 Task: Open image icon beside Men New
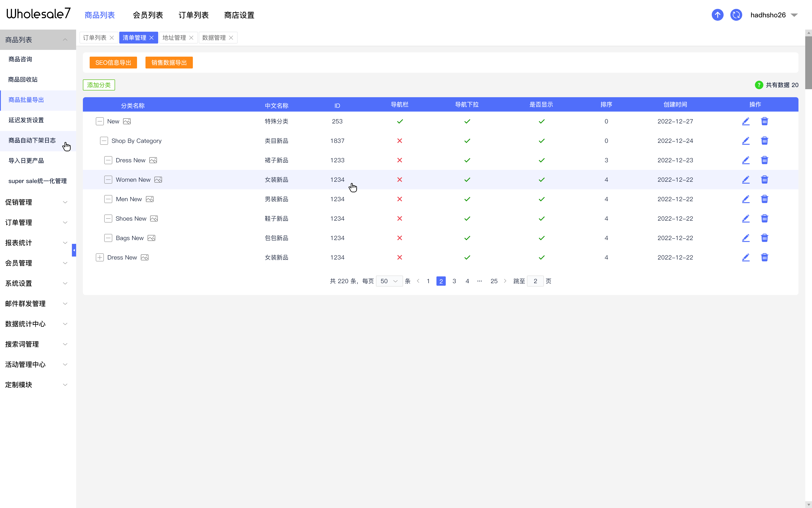click(150, 199)
